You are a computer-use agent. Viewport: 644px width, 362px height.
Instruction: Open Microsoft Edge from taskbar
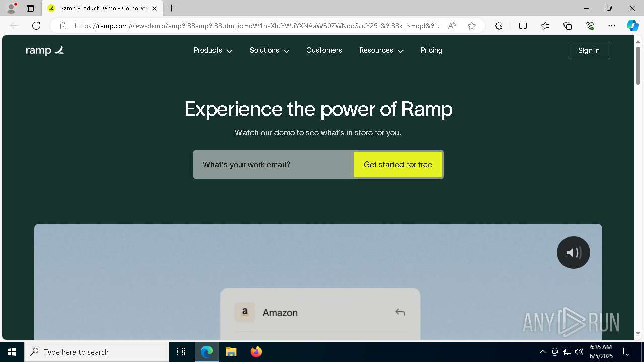click(207, 352)
